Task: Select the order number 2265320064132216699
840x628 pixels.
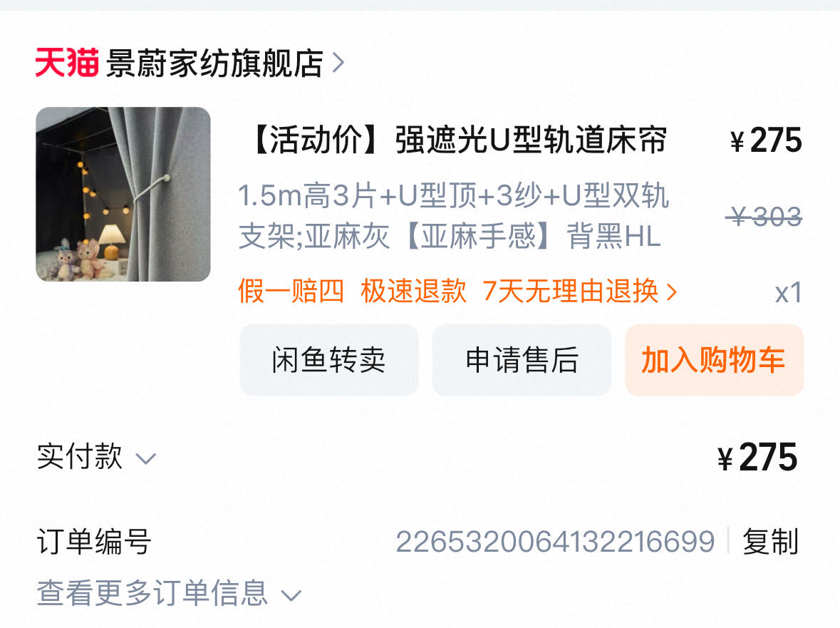Action: (555, 542)
